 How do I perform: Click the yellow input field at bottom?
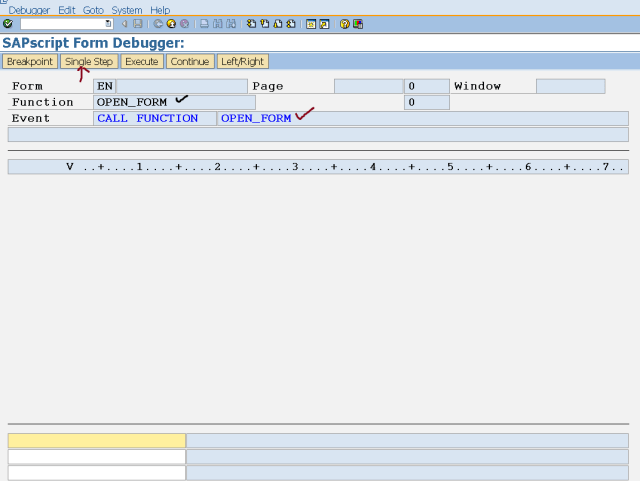coord(96,440)
